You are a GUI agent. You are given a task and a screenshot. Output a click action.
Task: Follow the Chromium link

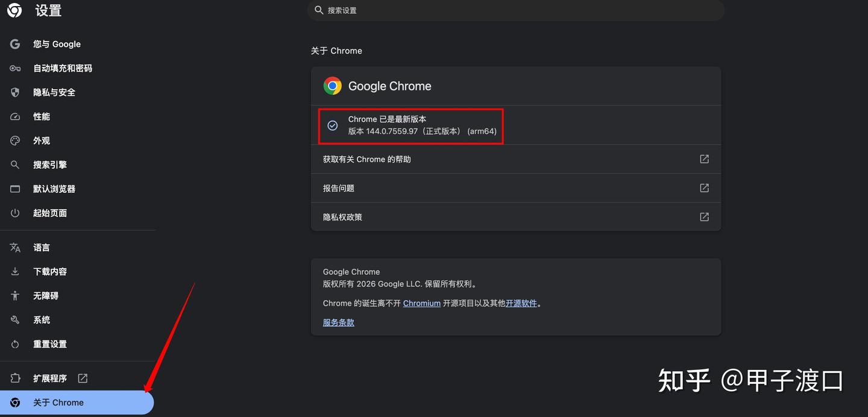[422, 303]
